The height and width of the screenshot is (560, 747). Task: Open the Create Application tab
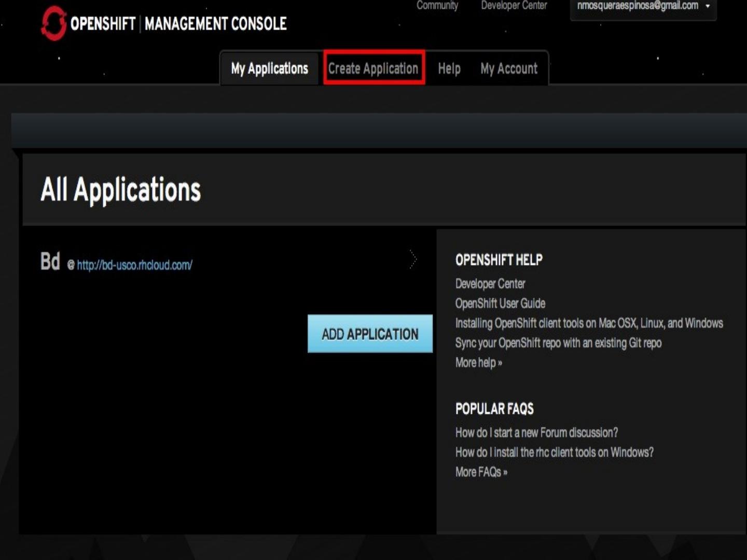(x=374, y=68)
